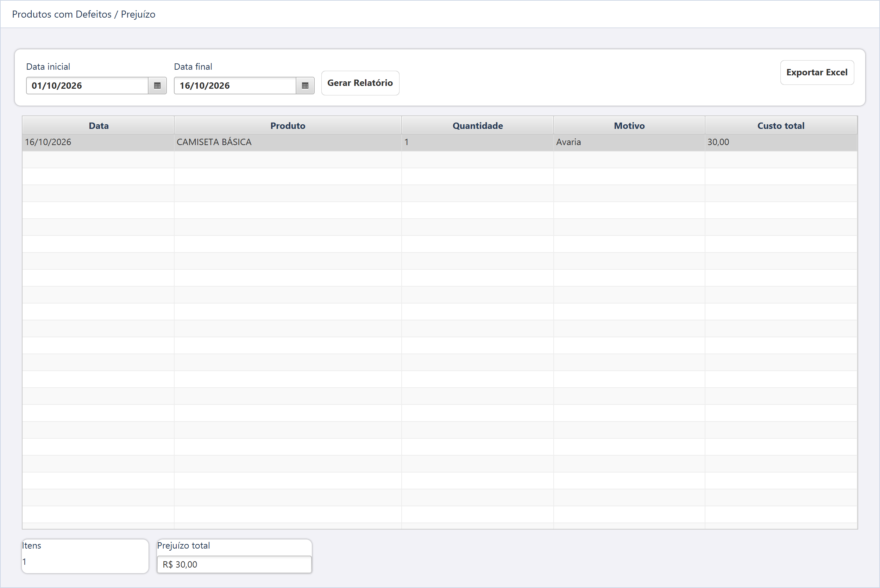This screenshot has width=880, height=588.
Task: Select the 16/10/2026 date cell in the table
Action: [x=98, y=143]
